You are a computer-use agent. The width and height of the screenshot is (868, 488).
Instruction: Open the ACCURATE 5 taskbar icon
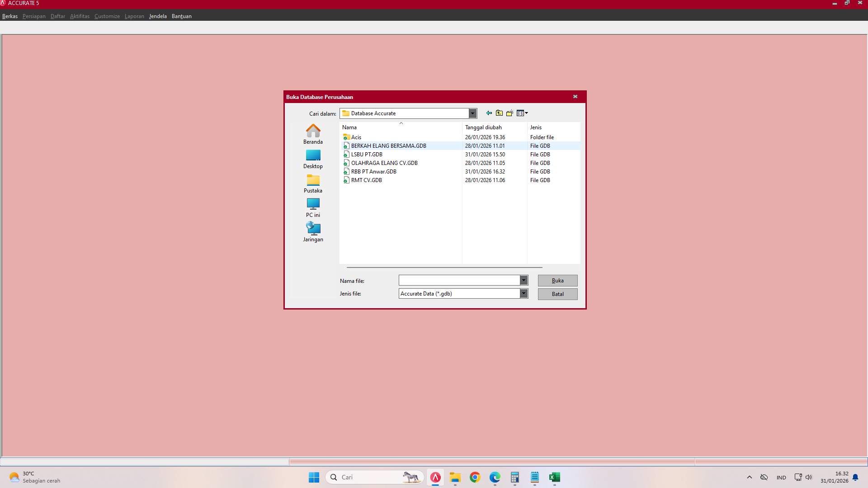click(435, 477)
